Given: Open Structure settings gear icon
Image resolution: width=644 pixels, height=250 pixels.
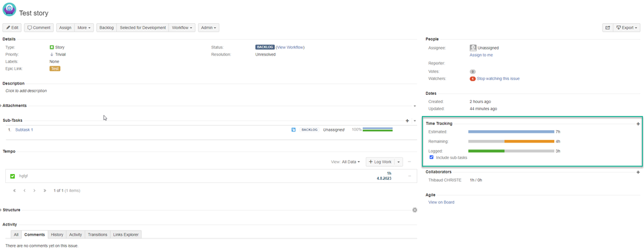Looking at the screenshot, I should click(x=415, y=210).
